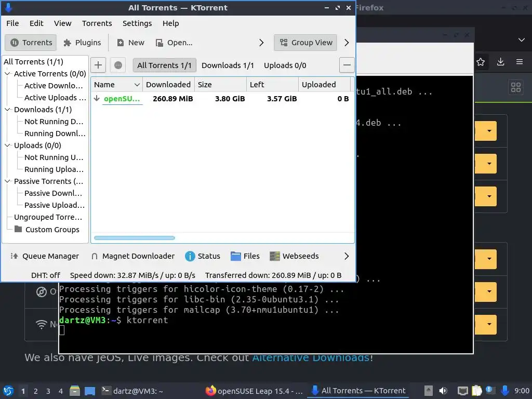532x399 pixels.
Task: Click the Open... torrent button
Action: [174, 43]
